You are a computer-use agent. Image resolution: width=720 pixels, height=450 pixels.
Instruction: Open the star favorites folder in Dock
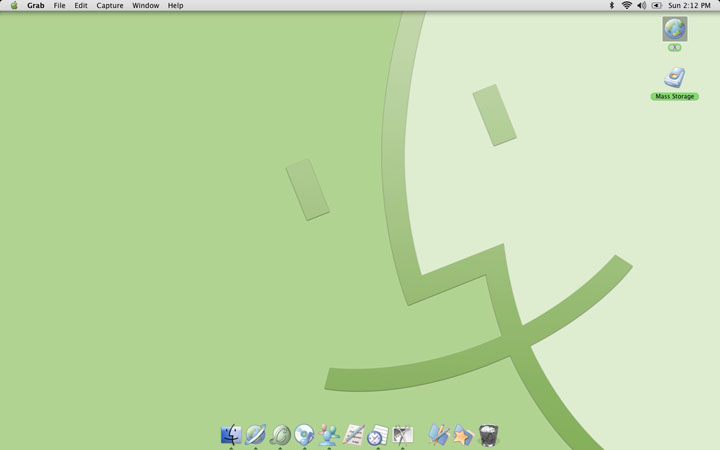click(x=463, y=434)
